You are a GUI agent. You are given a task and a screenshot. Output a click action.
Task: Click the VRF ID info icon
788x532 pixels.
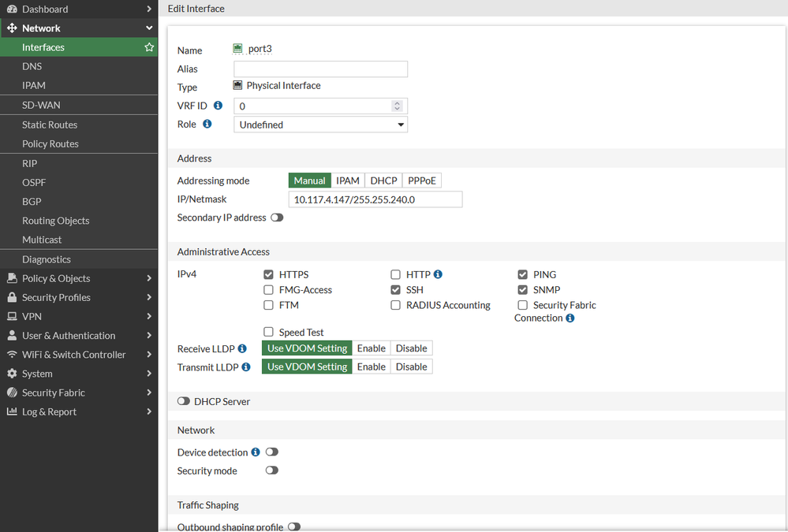point(218,106)
